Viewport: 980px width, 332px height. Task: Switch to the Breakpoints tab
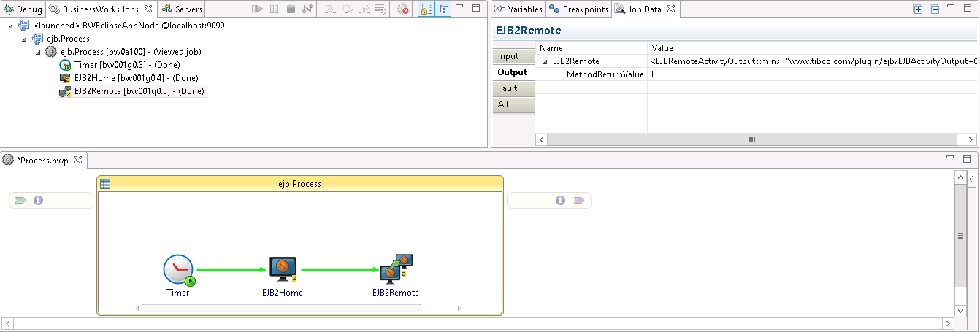[579, 9]
